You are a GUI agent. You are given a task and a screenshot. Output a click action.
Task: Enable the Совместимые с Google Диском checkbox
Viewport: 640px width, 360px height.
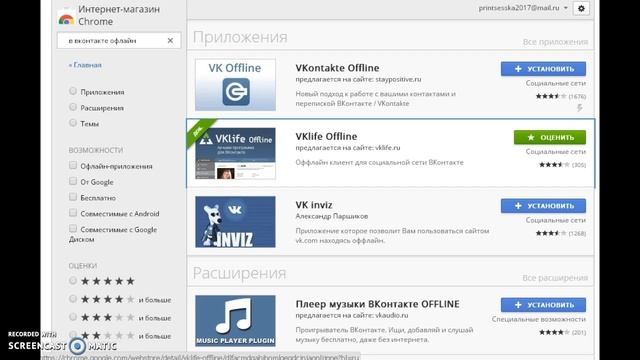[x=73, y=229]
